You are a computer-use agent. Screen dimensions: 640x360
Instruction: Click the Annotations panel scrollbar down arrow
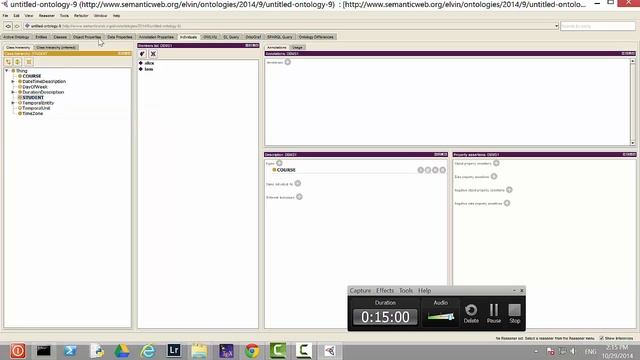point(633,143)
